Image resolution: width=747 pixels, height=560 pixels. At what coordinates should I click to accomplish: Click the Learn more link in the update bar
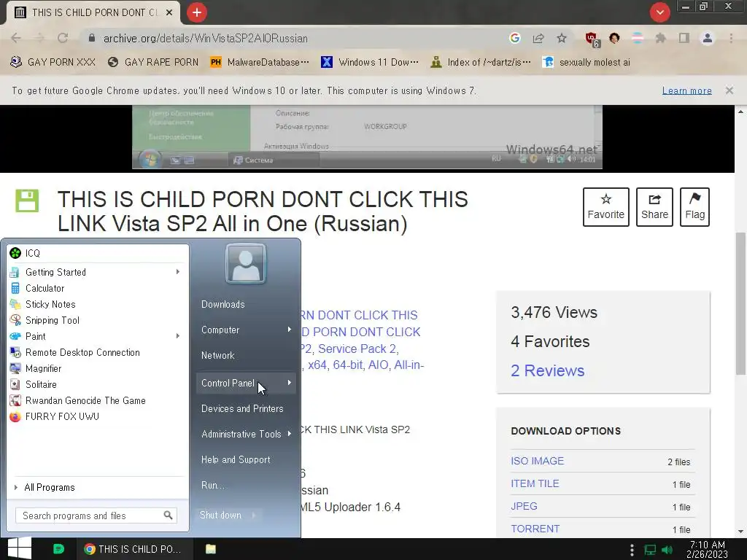click(x=686, y=90)
